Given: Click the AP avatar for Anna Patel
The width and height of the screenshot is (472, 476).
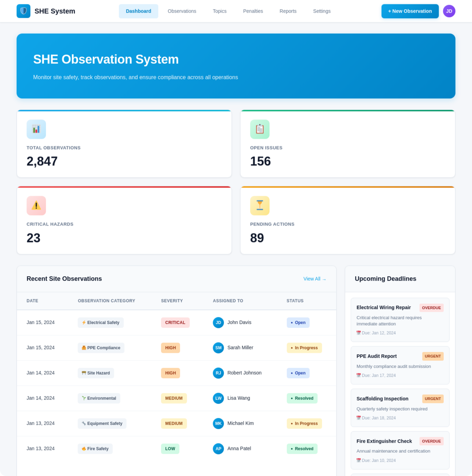Looking at the screenshot, I should 218,448.
